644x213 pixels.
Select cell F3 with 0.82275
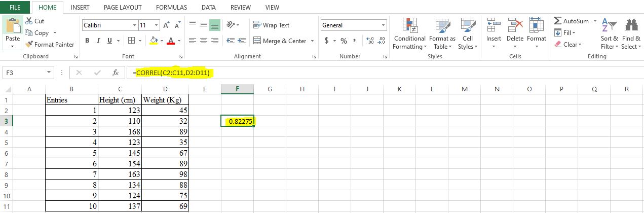tap(237, 121)
